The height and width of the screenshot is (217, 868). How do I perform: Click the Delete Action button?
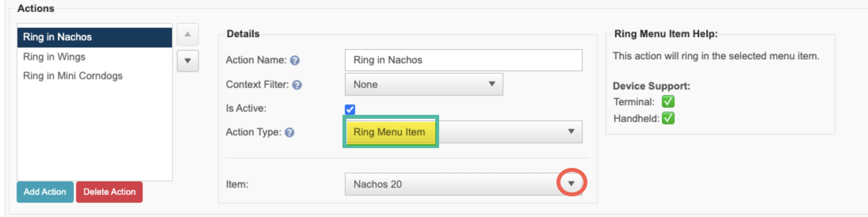pyautogui.click(x=110, y=192)
